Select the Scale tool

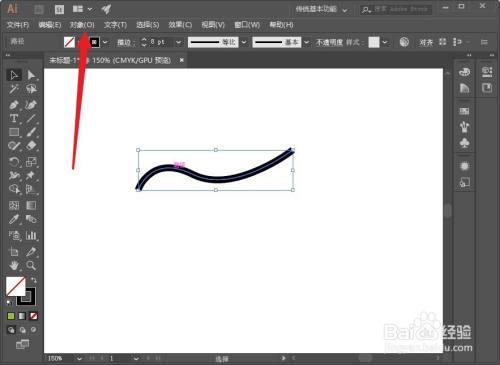[31, 162]
